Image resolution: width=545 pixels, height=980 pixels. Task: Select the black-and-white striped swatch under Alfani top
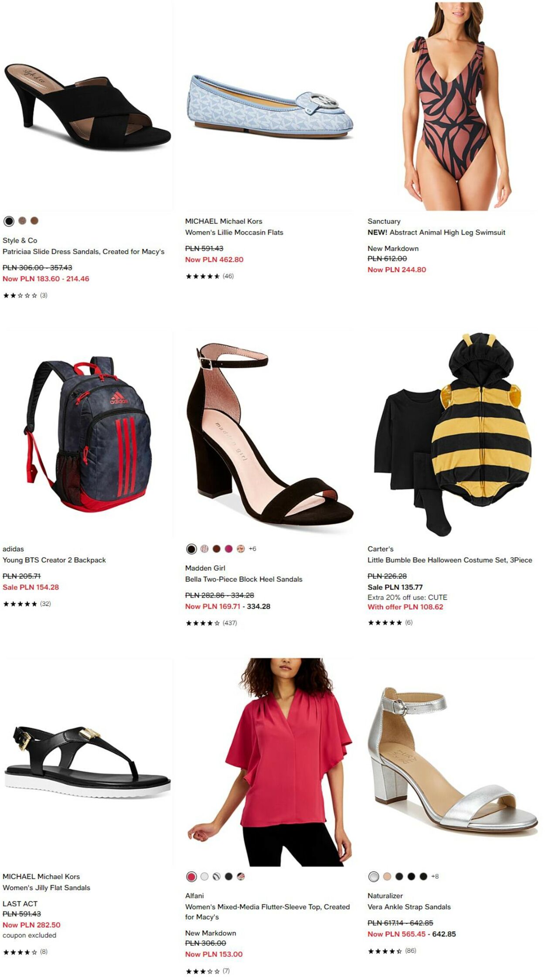(216, 876)
